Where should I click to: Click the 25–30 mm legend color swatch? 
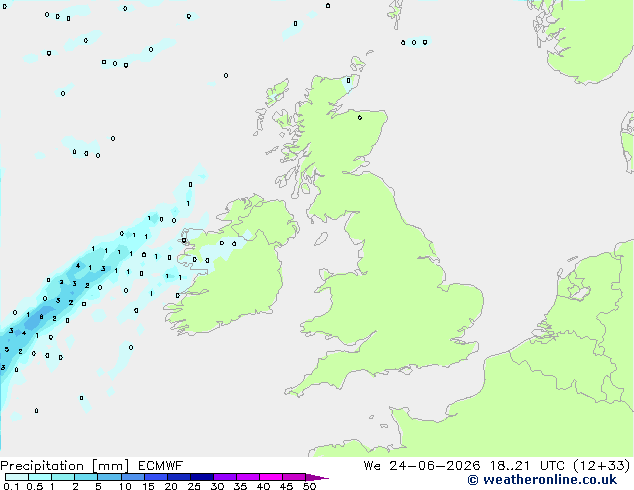202,477
